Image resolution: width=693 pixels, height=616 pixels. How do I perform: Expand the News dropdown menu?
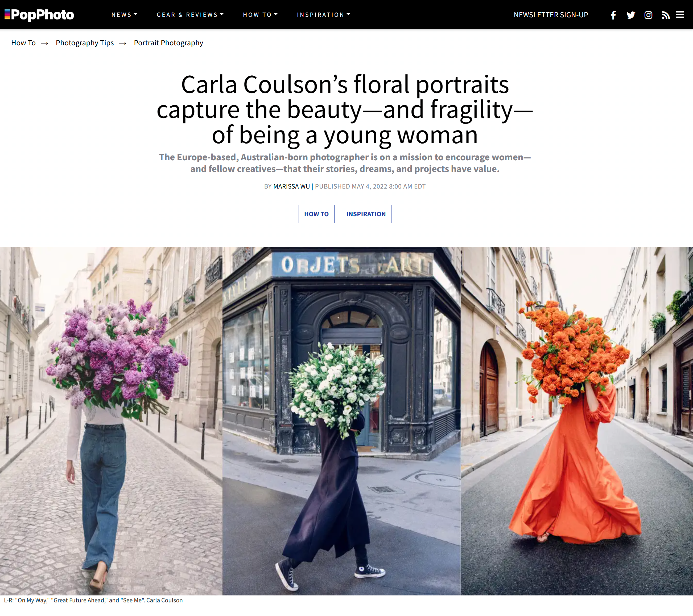point(124,15)
